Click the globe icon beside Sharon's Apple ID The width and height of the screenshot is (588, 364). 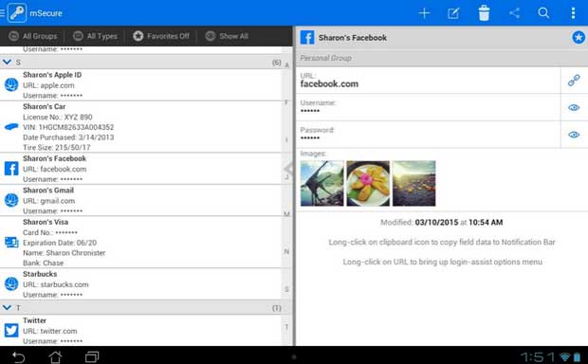[11, 84]
